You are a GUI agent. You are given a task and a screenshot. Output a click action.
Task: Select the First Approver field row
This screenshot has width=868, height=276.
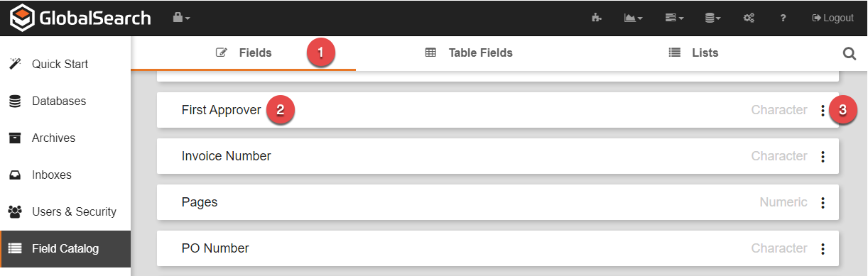click(x=498, y=110)
